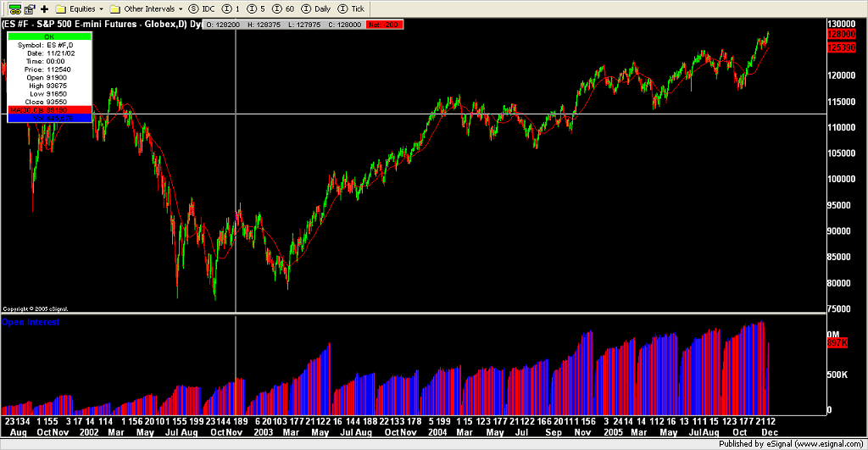The width and height of the screenshot is (868, 450).
Task: Click the Dec month label on time axis
Action: click(770, 432)
